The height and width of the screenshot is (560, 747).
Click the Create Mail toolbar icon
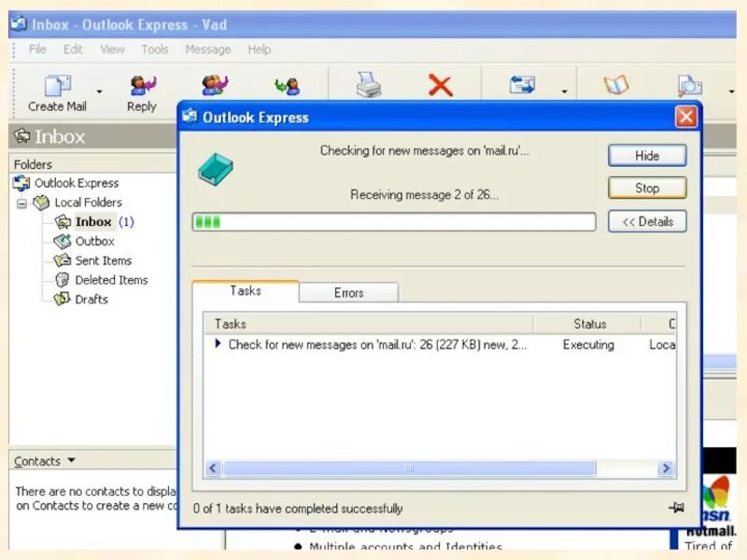pos(58,86)
